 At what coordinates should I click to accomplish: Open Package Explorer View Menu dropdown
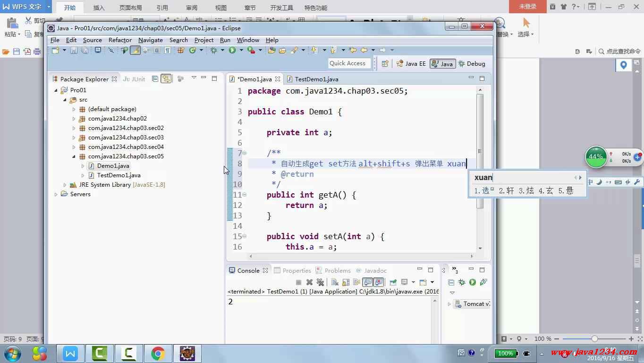[x=194, y=78]
